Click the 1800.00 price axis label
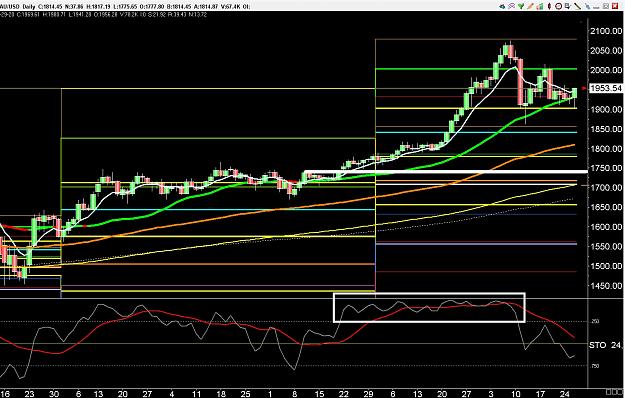The height and width of the screenshot is (398, 625). click(x=606, y=149)
